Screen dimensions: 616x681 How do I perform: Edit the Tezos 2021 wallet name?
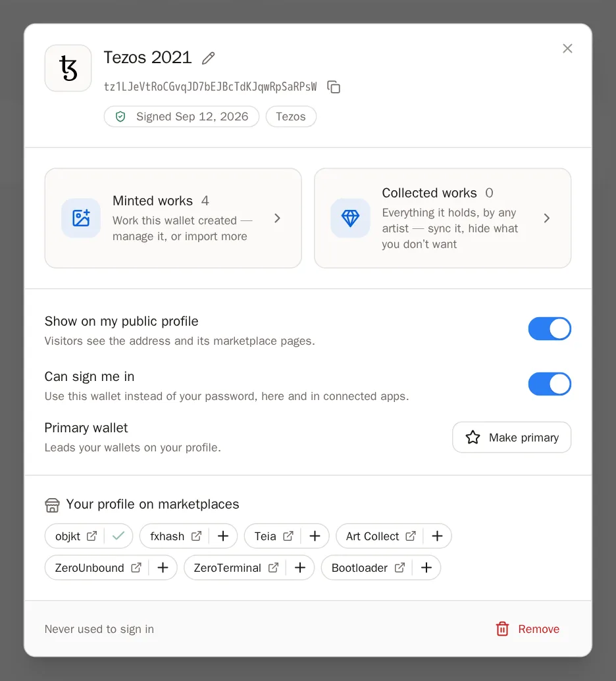(209, 58)
